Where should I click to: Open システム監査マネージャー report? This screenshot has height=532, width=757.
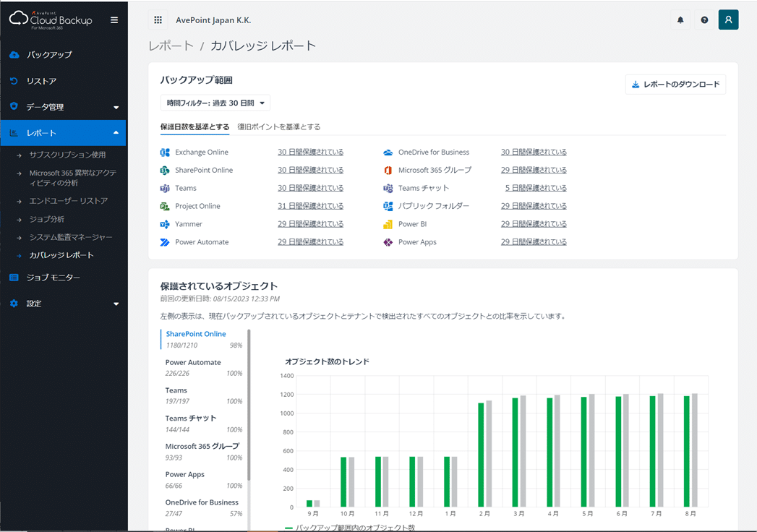(x=70, y=237)
